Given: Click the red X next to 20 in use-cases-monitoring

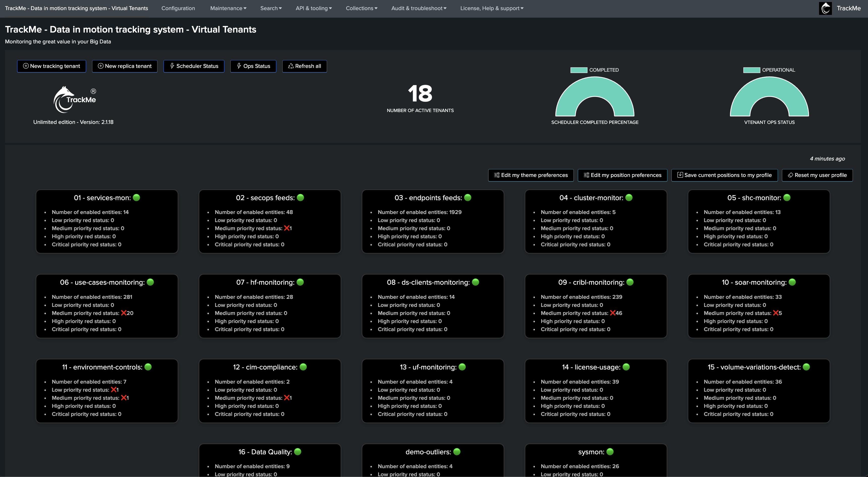Looking at the screenshot, I should 124,313.
